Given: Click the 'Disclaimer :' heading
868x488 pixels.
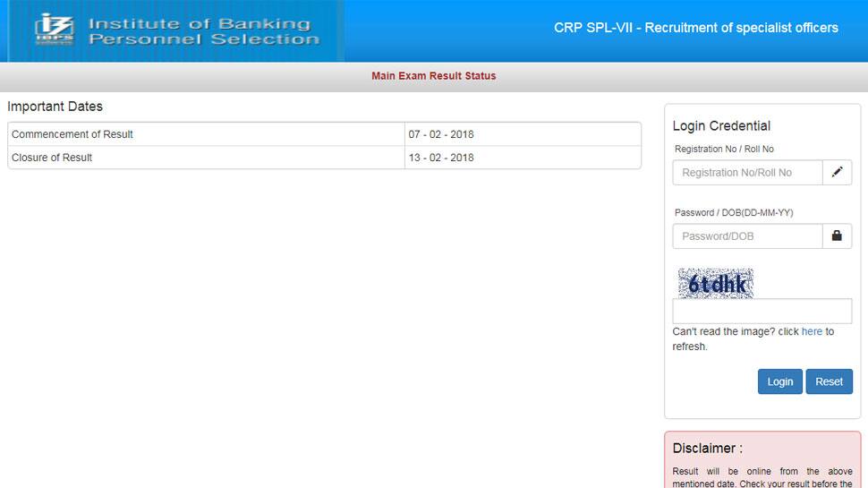Looking at the screenshot, I should (x=708, y=448).
